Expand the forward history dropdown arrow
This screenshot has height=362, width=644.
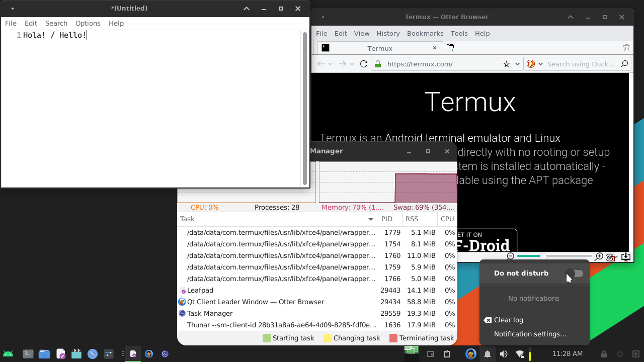tap(352, 64)
